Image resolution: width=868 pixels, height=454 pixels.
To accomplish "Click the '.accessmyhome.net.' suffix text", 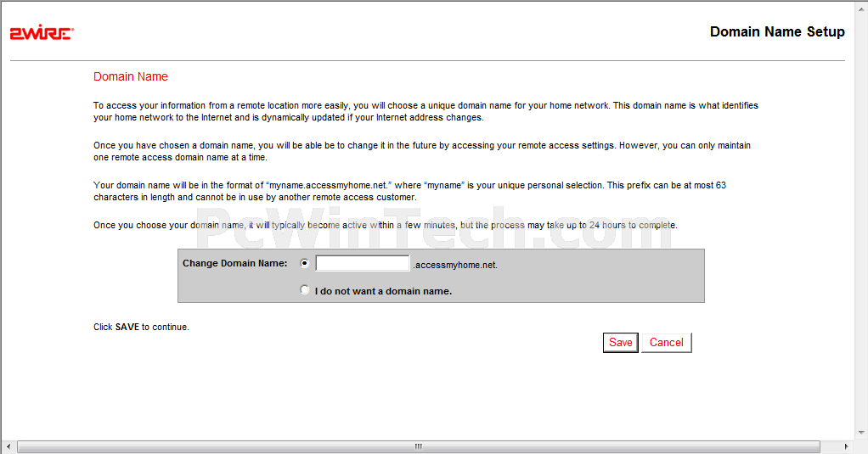I will (455, 266).
